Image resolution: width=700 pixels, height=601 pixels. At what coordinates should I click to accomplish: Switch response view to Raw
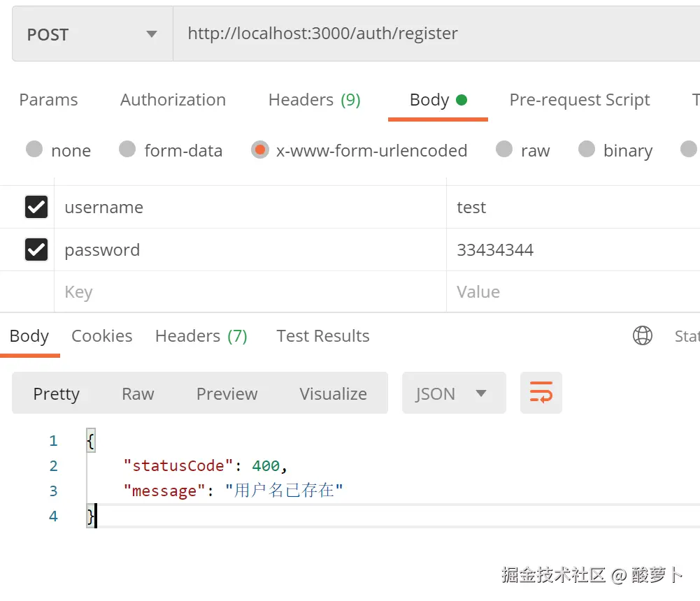[138, 393]
